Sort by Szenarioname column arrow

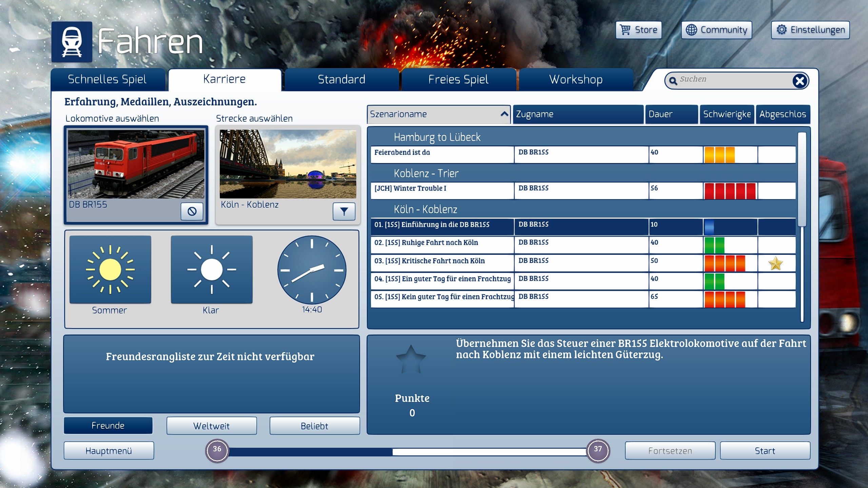pos(504,114)
